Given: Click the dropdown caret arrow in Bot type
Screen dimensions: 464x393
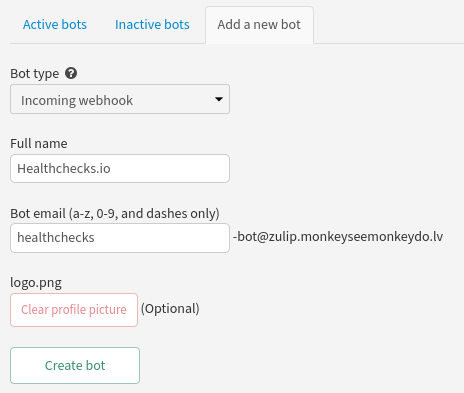Looking at the screenshot, I should point(219,99).
